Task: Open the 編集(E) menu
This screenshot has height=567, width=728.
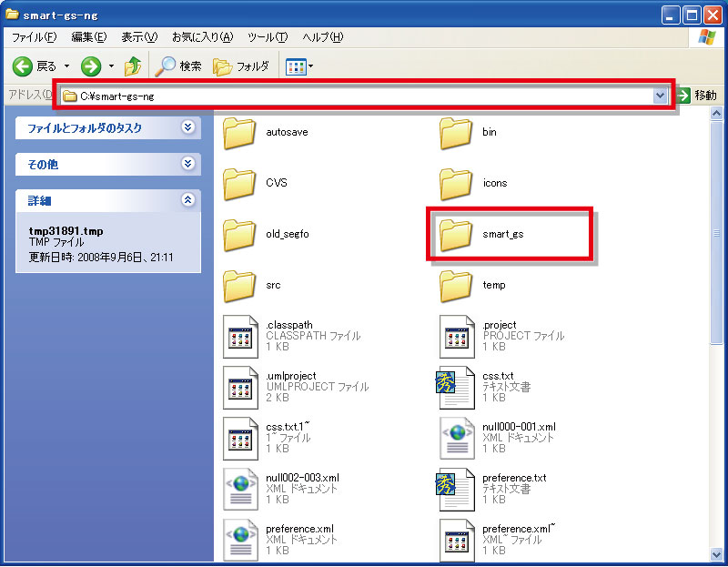Action: click(x=88, y=37)
